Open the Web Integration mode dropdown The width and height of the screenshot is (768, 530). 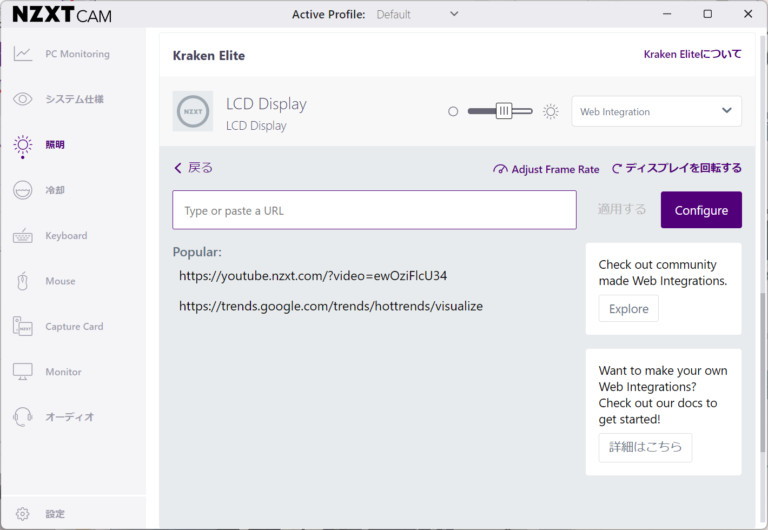pyautogui.click(x=656, y=112)
